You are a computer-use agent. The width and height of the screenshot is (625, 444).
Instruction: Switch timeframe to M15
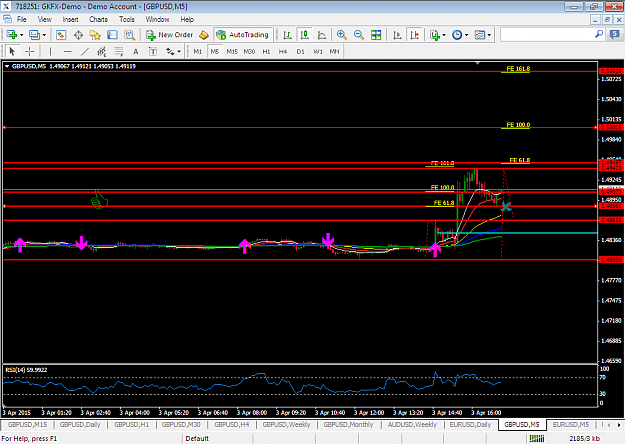(232, 51)
